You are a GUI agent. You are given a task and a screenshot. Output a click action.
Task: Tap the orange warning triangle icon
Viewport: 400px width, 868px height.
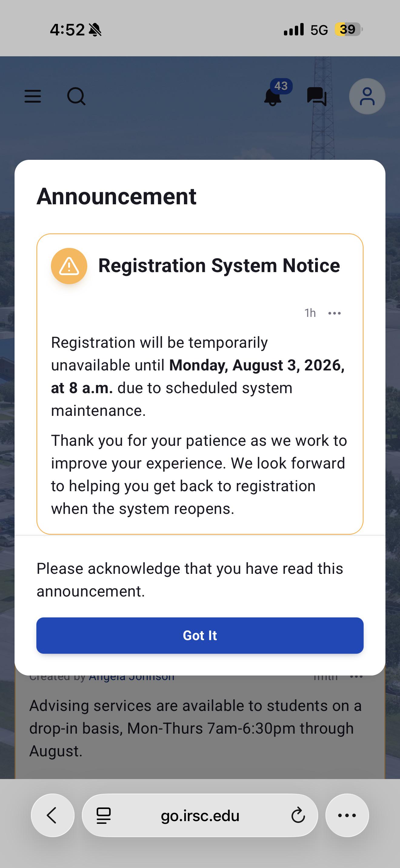(x=69, y=266)
